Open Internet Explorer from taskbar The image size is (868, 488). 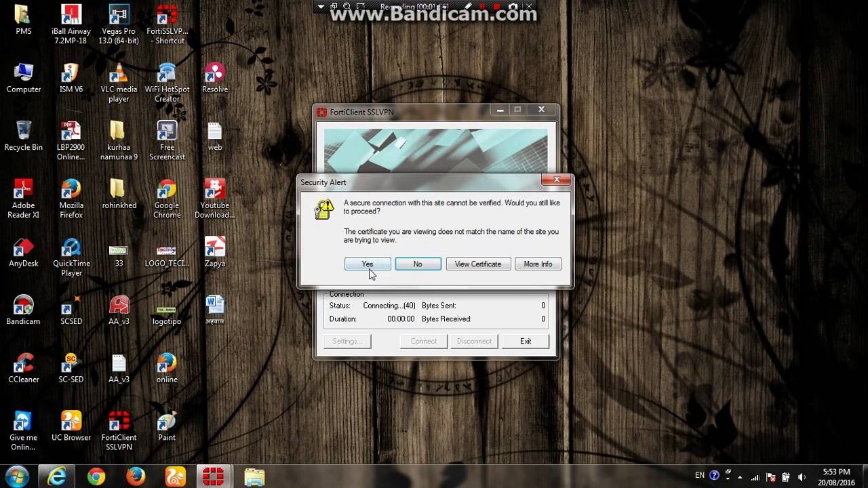tap(56, 477)
